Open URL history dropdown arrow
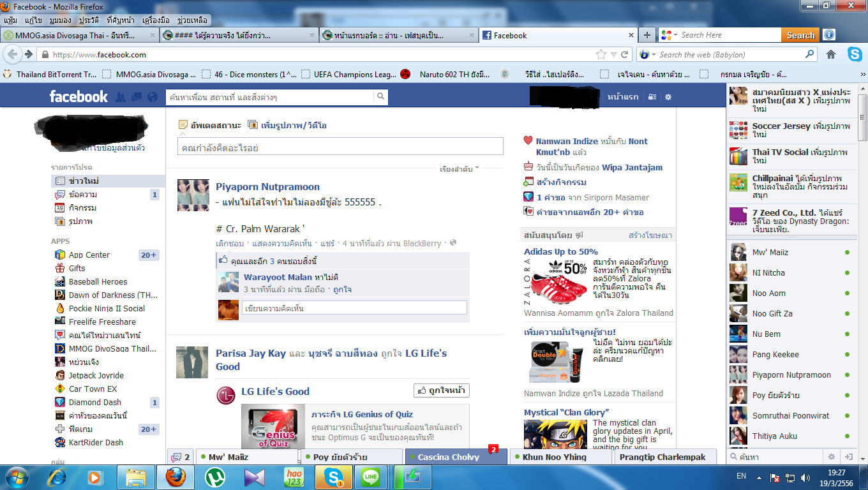Viewport: 868px width, 490px height. [x=613, y=54]
